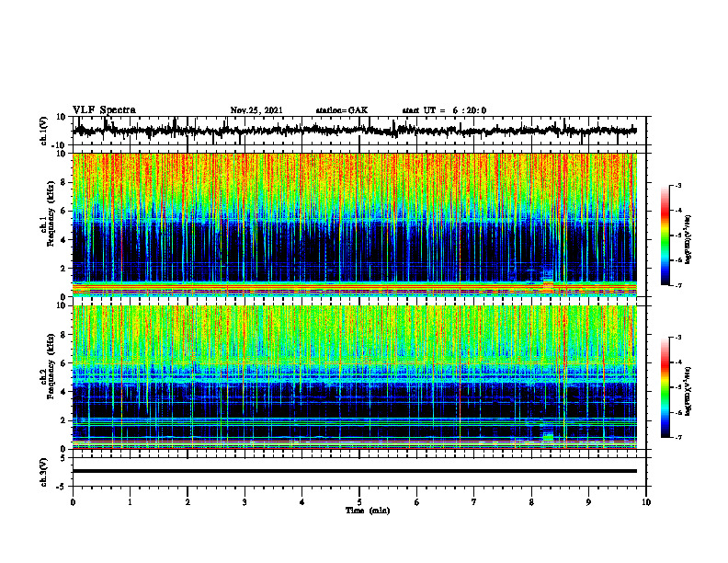
Task: Click the time axis tick label '2'
Action: pyautogui.click(x=188, y=502)
